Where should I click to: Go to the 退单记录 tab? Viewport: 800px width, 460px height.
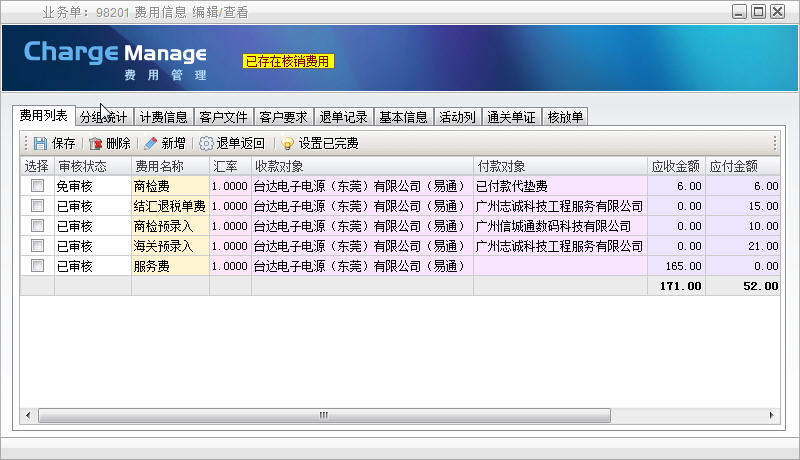pos(343,117)
